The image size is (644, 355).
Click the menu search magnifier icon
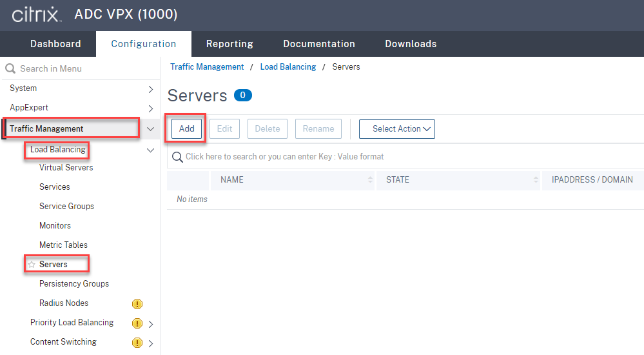10,68
